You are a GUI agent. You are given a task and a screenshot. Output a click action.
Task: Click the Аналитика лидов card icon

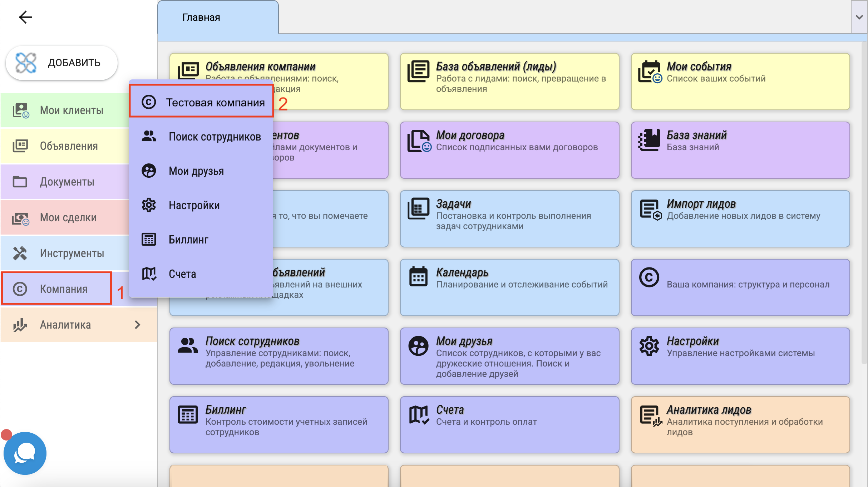click(651, 416)
